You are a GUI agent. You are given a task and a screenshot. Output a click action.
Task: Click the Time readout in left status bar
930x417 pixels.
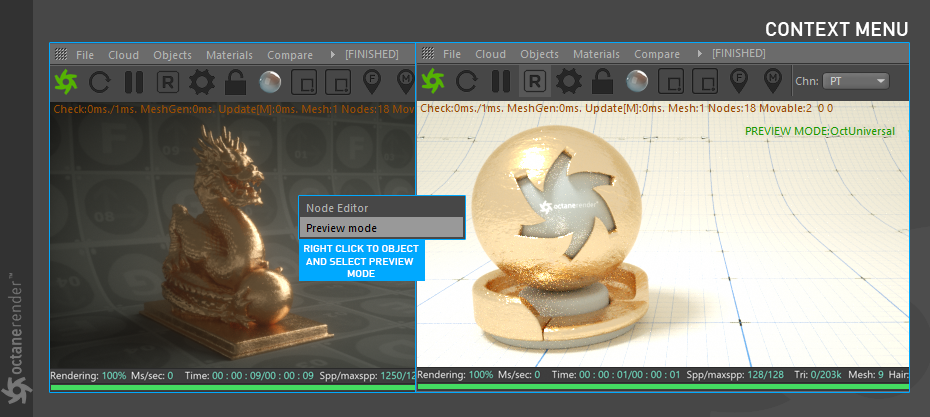point(248,375)
